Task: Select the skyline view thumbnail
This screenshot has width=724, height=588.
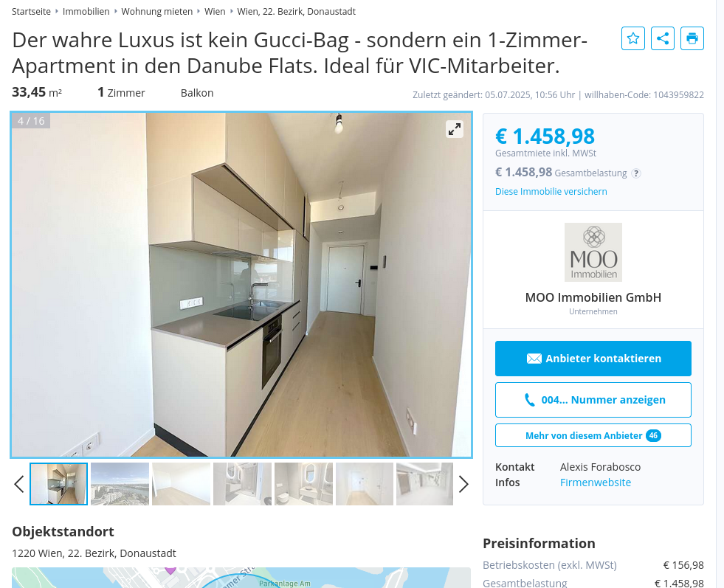Action: point(120,484)
